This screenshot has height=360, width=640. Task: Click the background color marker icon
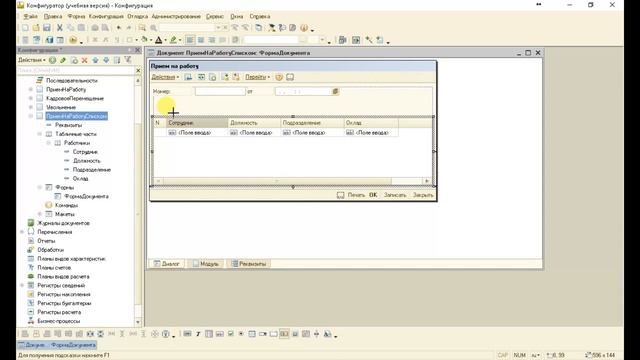(173, 40)
